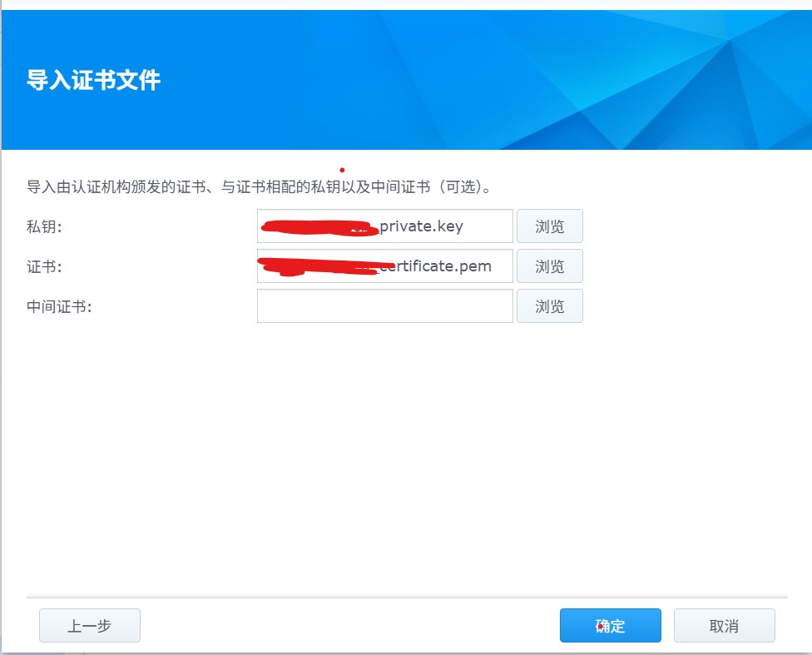Focus the empty intermediate certificate (中间证书) field
The height and width of the screenshot is (655, 812).
pos(384,306)
